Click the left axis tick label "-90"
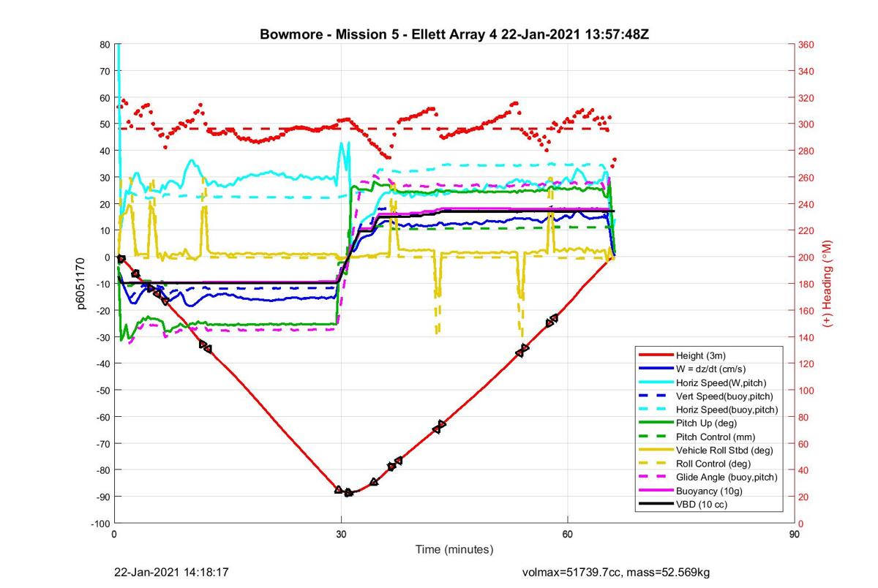 coord(102,497)
